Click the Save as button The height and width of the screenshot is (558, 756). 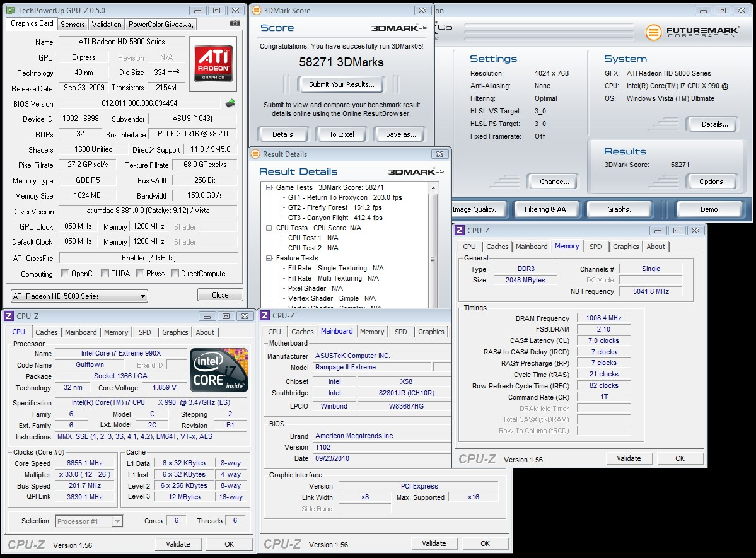coord(400,134)
